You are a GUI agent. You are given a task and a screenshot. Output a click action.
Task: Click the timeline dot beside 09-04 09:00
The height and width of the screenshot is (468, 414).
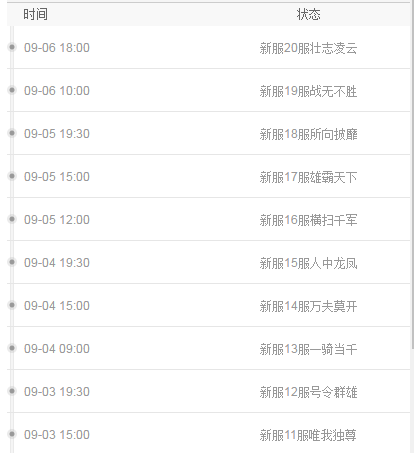pos(12,348)
